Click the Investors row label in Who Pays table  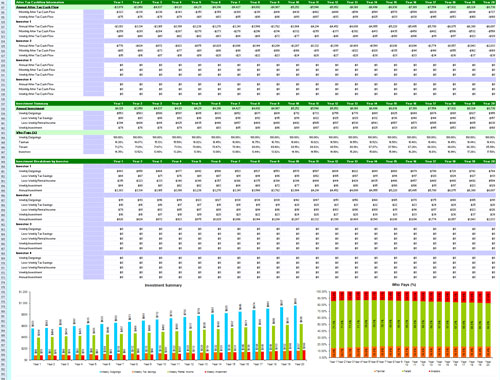click(24, 152)
